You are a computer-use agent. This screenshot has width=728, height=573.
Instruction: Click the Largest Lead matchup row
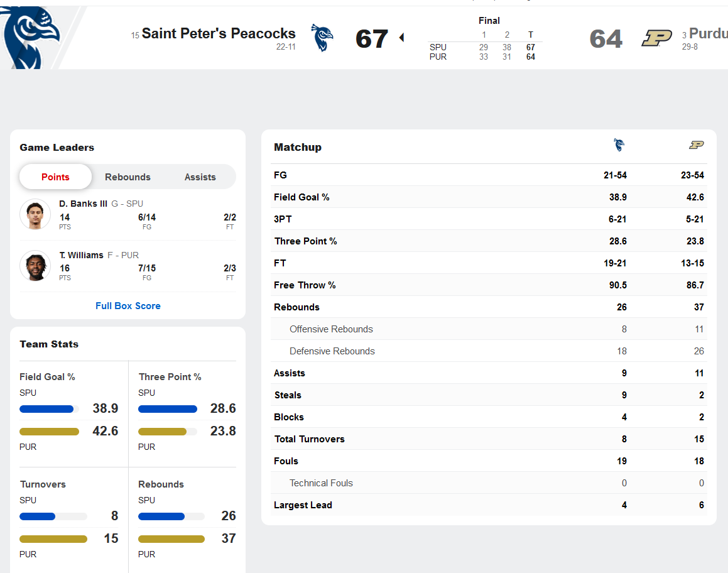tap(489, 505)
